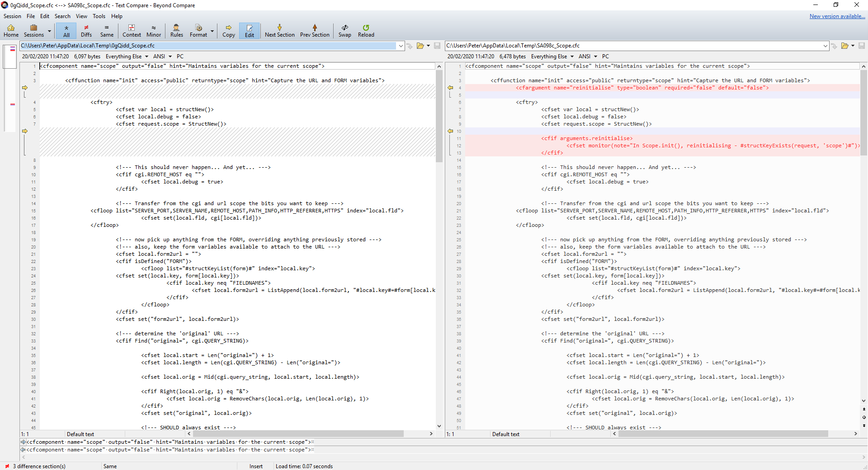Click the left file path input field
Viewport: 868px width, 470px height.
[x=208, y=46]
